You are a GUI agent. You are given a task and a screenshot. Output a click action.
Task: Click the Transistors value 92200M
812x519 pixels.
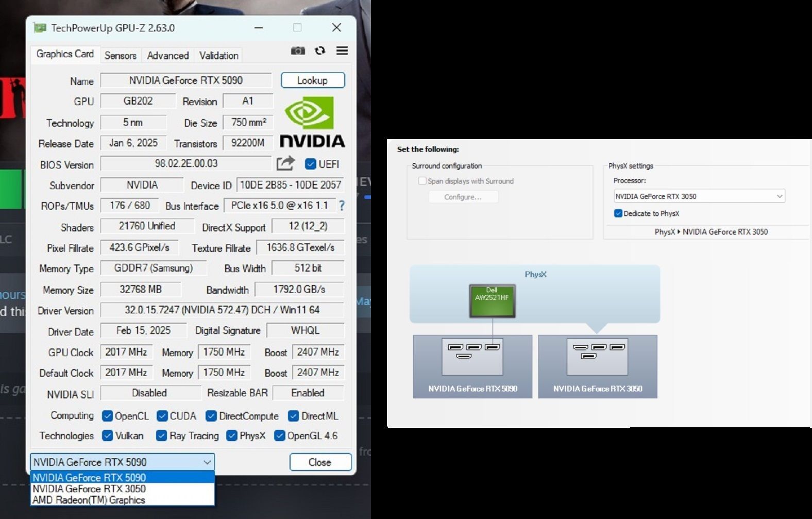tap(248, 143)
